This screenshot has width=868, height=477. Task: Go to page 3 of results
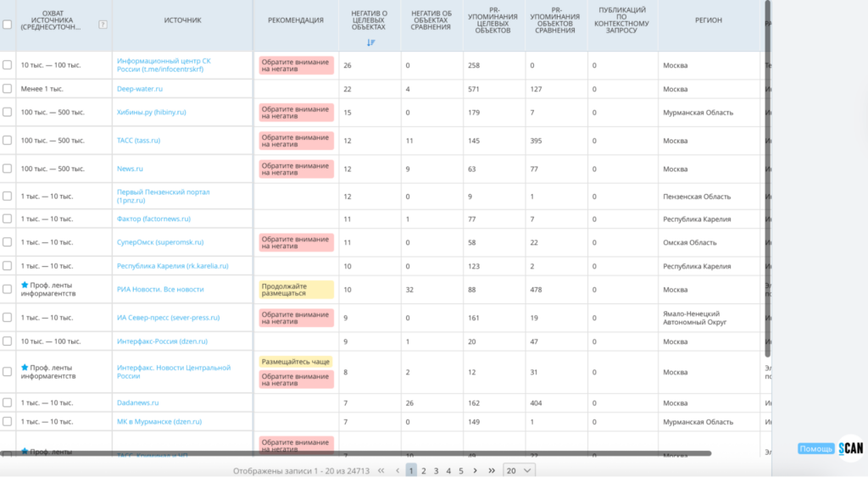pyautogui.click(x=436, y=470)
